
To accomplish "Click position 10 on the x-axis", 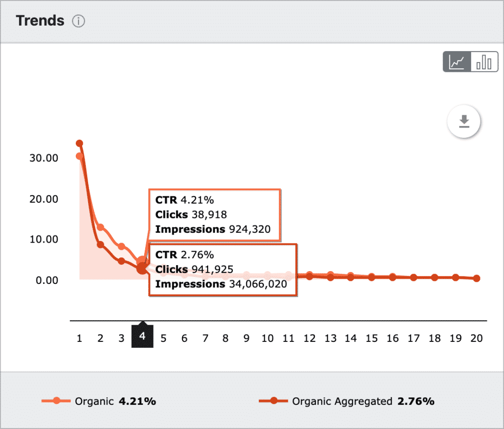I will [x=267, y=338].
